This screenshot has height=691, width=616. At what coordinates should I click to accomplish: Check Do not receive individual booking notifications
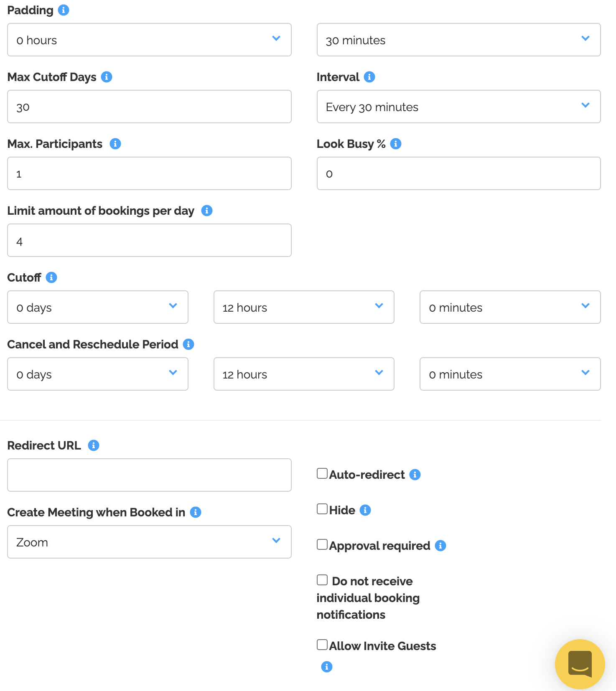(322, 580)
